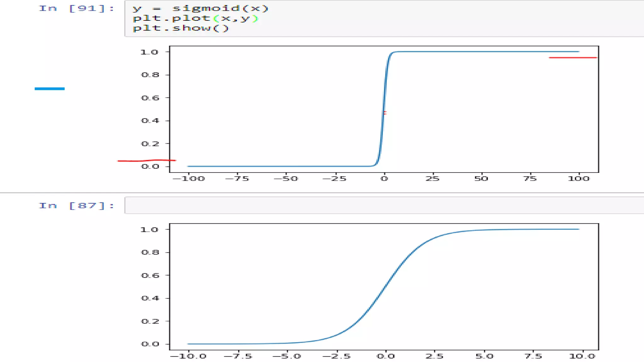644x362 pixels.
Task: Click the 'plt.show()' code line
Action: pos(180,28)
